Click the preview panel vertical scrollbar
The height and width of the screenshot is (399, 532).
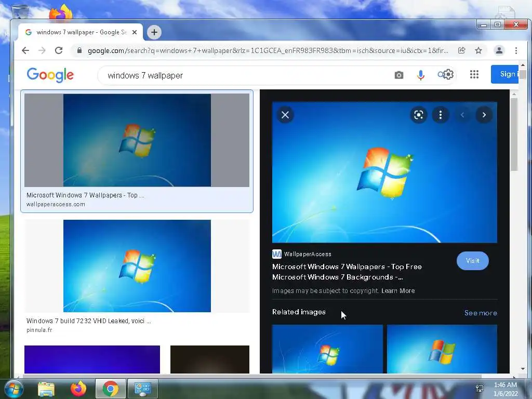(x=514, y=135)
